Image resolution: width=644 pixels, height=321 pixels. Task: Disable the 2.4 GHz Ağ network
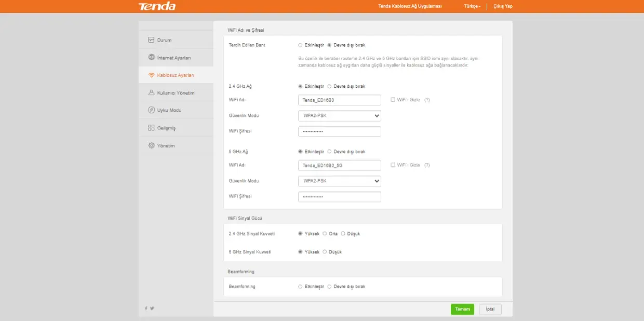coord(329,86)
